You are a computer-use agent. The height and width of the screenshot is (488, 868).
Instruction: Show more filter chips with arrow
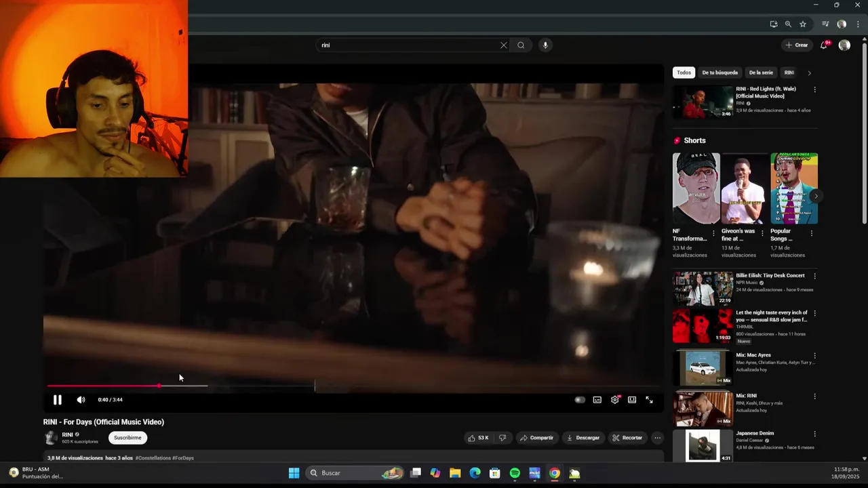pyautogui.click(x=809, y=73)
